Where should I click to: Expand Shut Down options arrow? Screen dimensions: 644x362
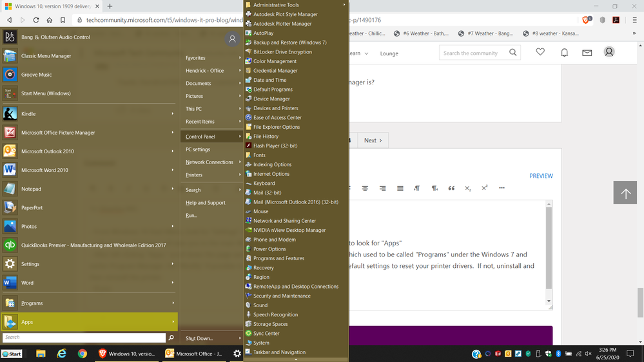pos(240,338)
